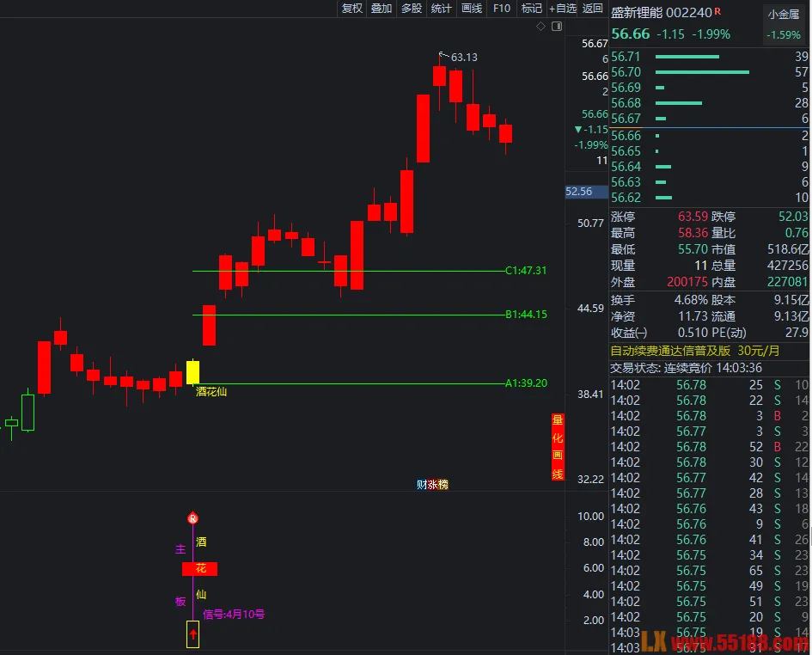Click the 内盘 227081 value

[x=788, y=282]
